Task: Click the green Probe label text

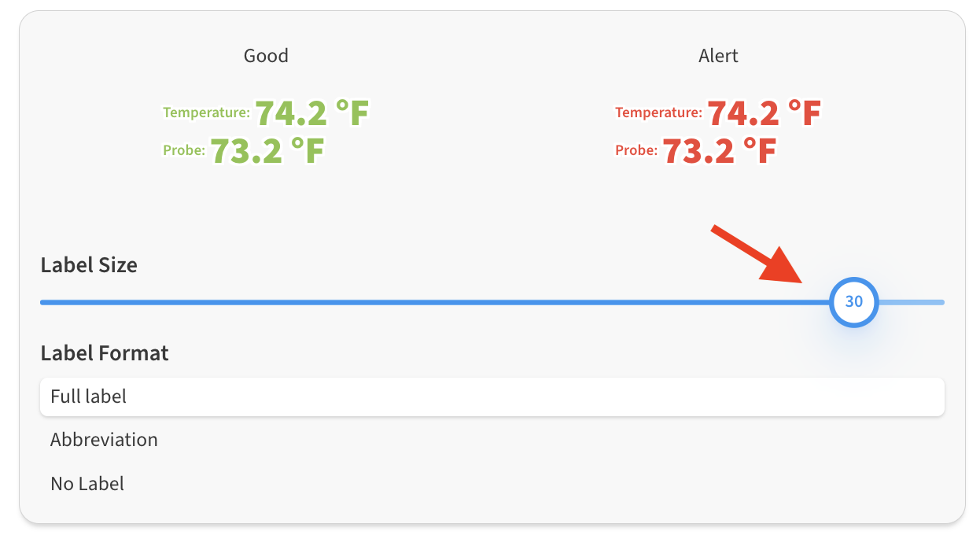Action: (x=184, y=150)
